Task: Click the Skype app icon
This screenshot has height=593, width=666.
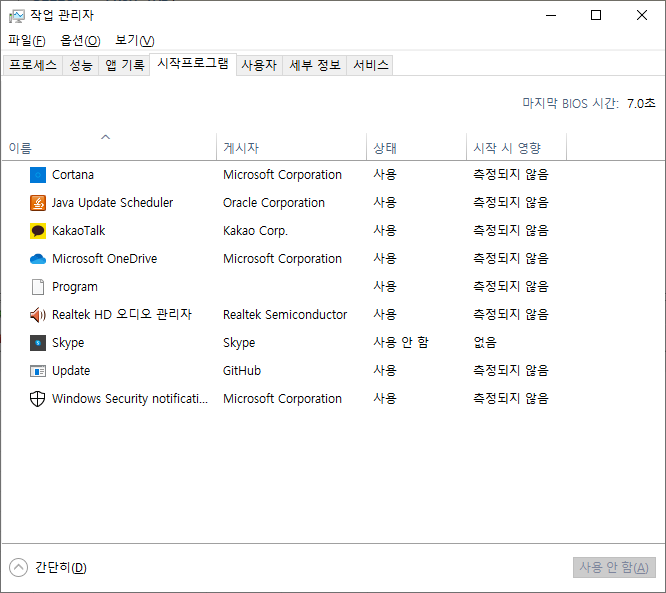Action: point(38,343)
